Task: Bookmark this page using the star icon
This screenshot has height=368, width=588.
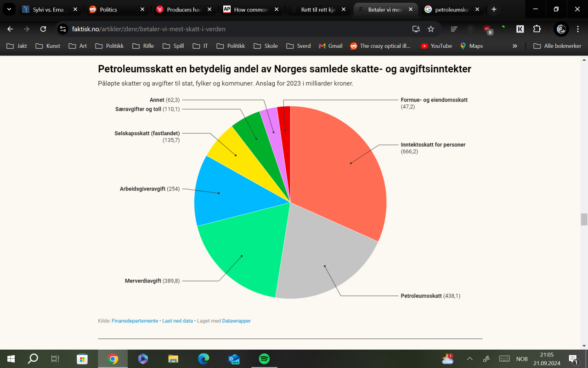Action: [430, 29]
